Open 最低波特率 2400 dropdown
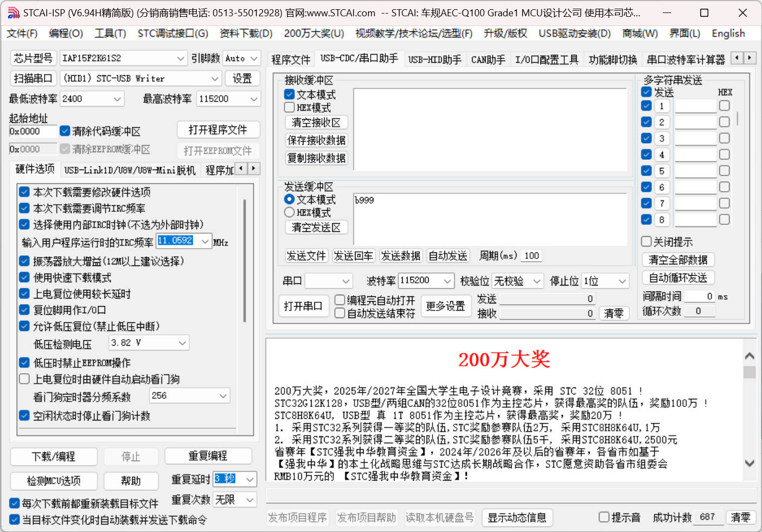Screen dimensions: 762x532 (117, 99)
